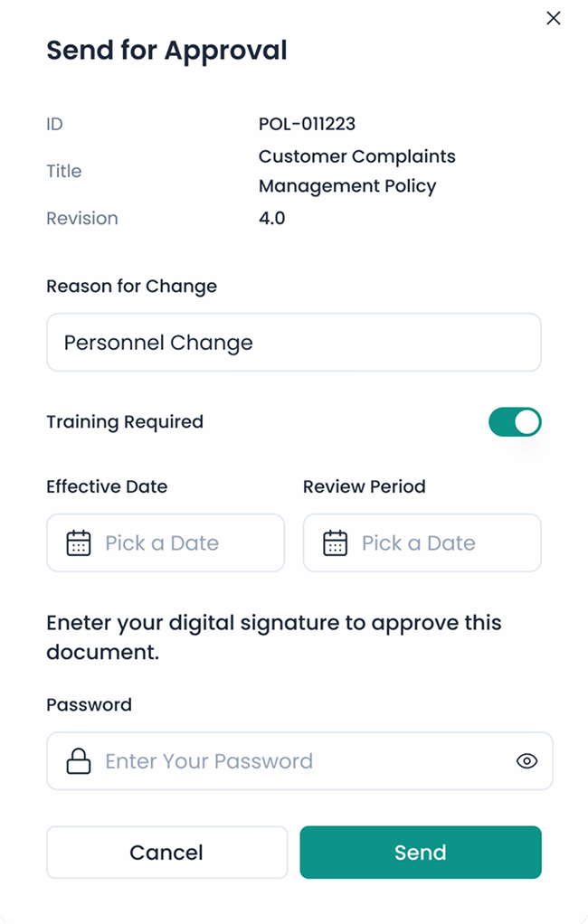Viewport: 588px width, 924px height.
Task: Click the Effective Date label
Action: [x=107, y=486]
